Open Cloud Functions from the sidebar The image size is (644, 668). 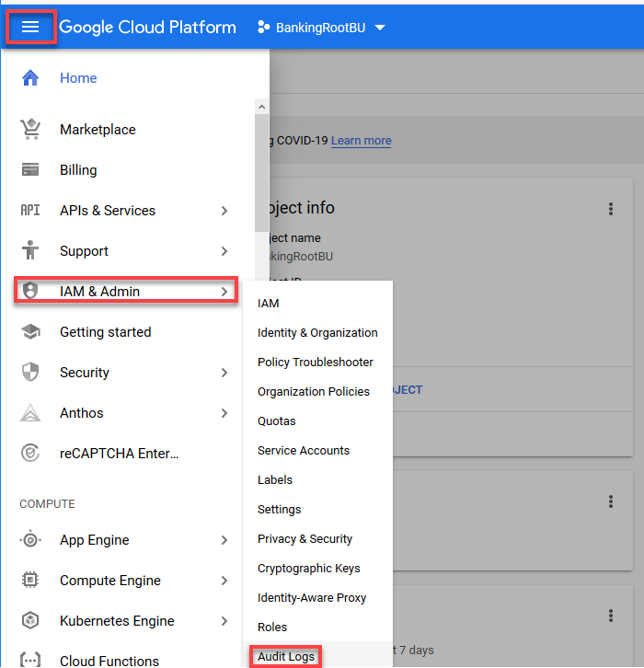(x=109, y=661)
